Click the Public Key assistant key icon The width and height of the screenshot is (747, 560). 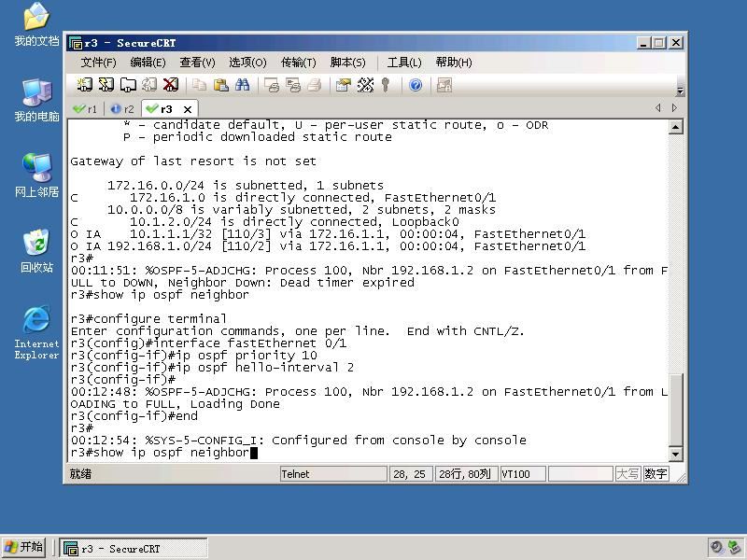point(386,85)
